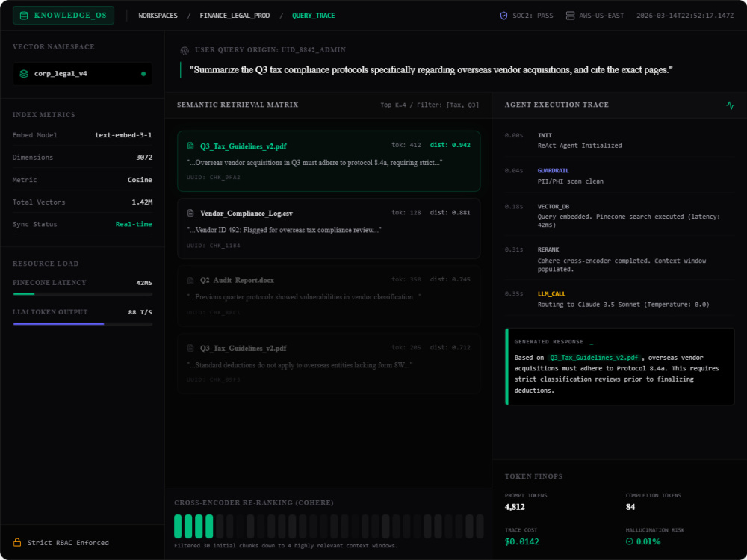The image size is (747, 560).
Task: Click the SOC2: PASS status text
Action: (533, 16)
